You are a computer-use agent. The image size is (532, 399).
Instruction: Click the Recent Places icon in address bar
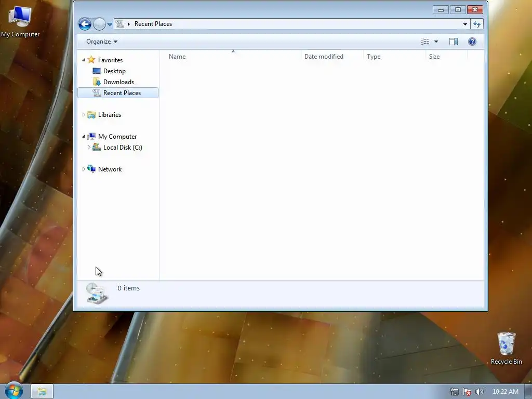119,24
